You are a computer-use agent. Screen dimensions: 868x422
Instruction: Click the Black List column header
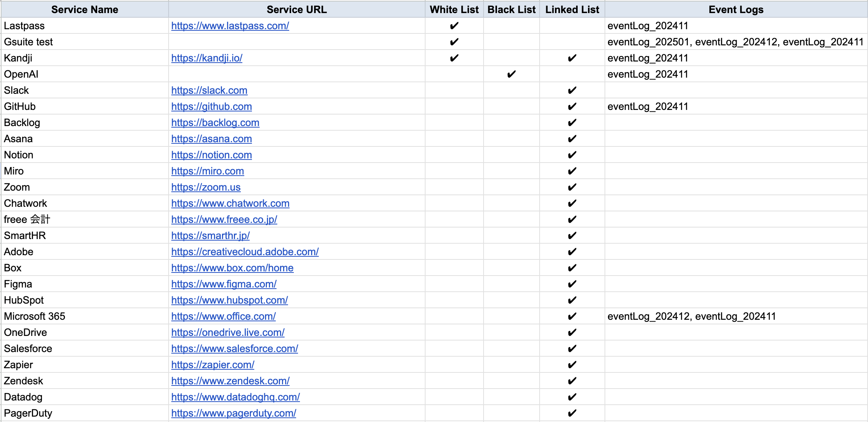coord(512,9)
